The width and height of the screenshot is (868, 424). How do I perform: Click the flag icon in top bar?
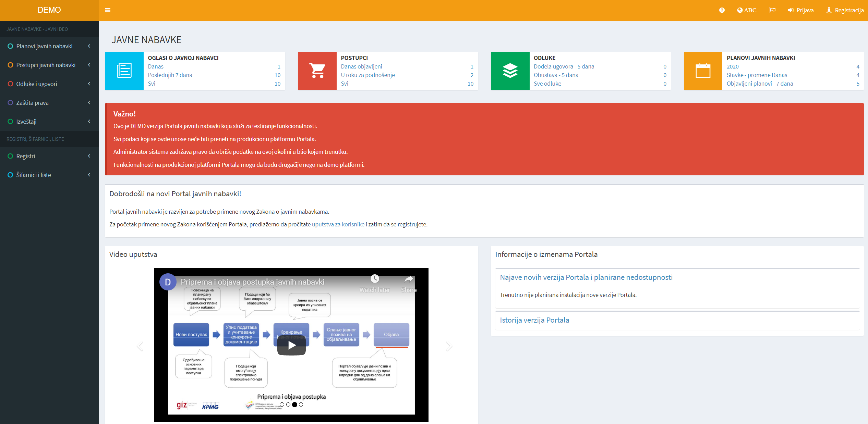pos(772,10)
